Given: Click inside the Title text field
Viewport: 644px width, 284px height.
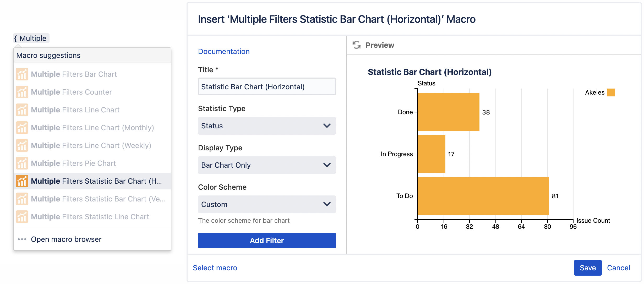Looking at the screenshot, I should (x=266, y=86).
